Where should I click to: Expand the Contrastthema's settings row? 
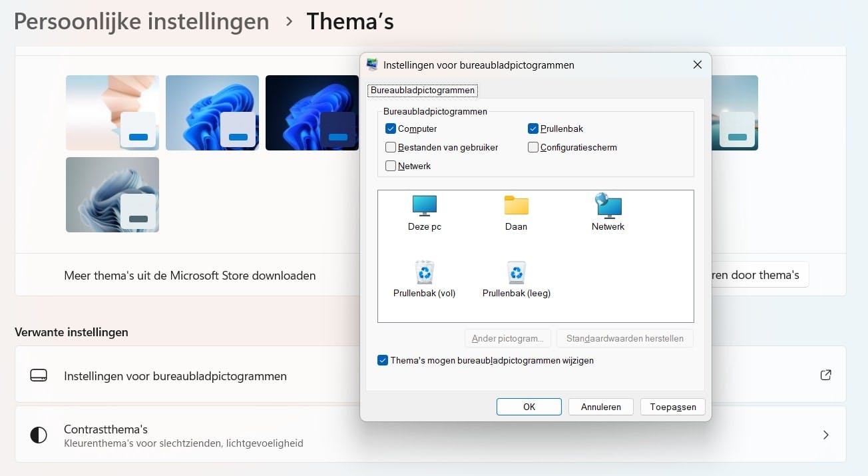tap(825, 434)
